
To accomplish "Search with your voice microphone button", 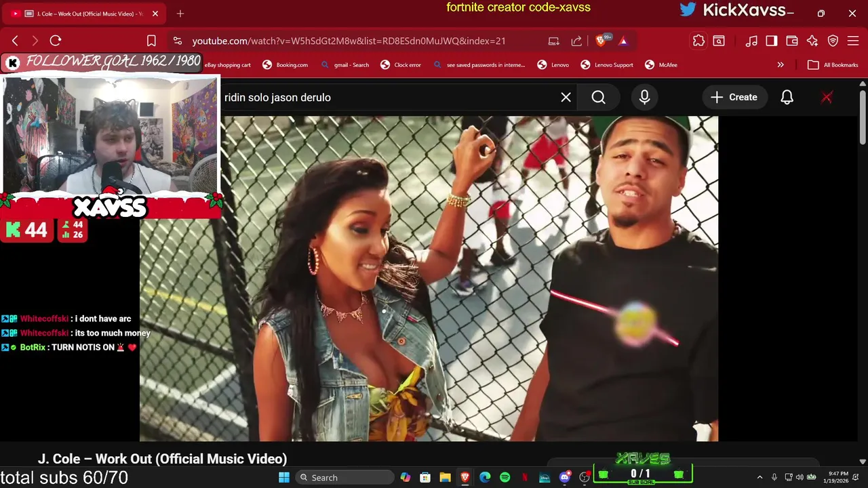I will click(x=644, y=98).
